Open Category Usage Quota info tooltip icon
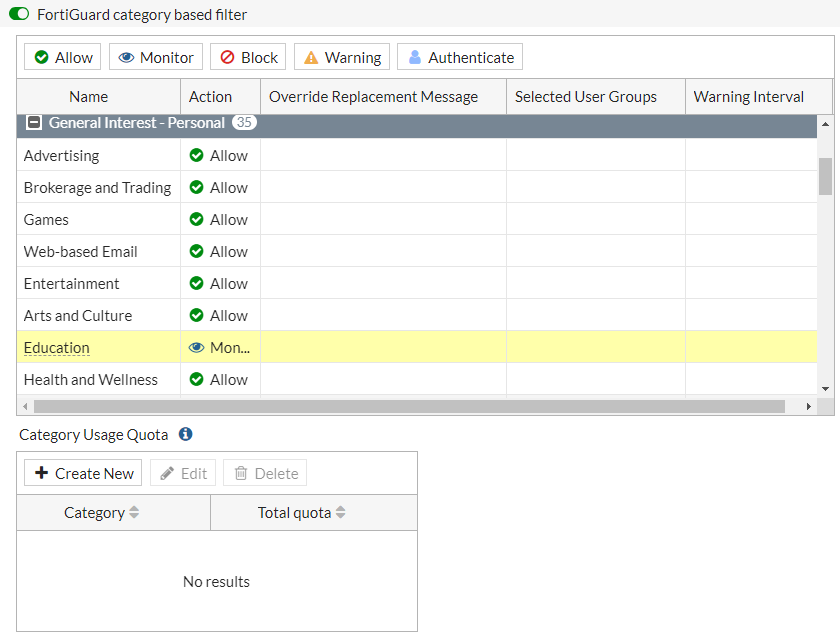 coord(185,434)
